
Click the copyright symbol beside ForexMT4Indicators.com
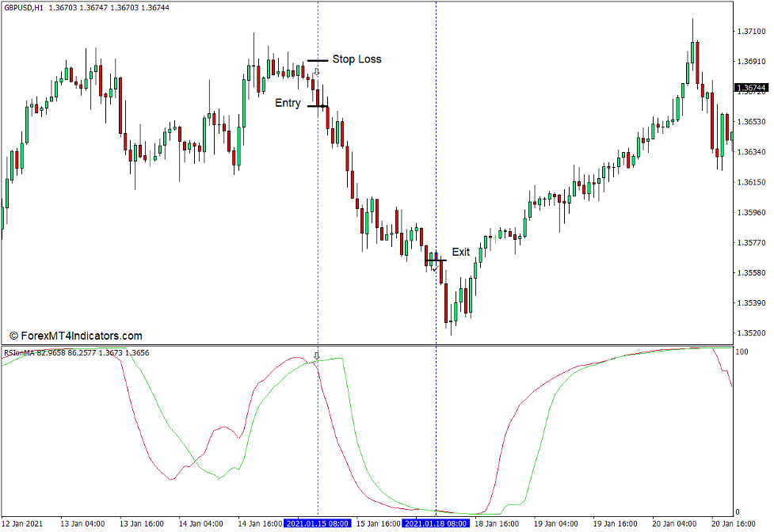pos(13,334)
